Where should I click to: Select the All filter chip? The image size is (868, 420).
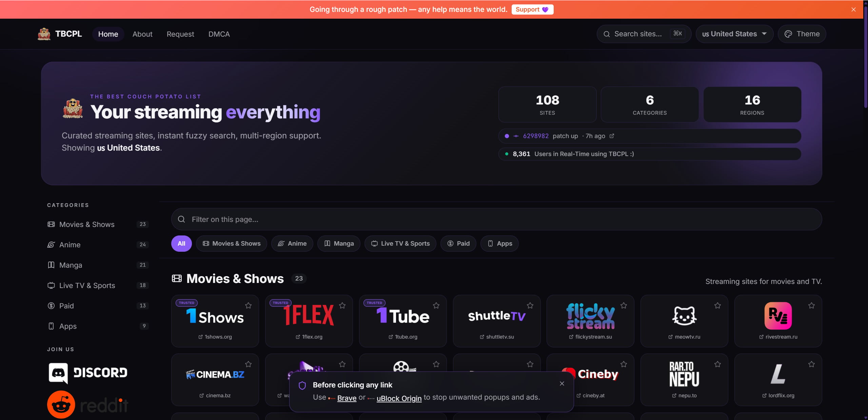pos(181,244)
